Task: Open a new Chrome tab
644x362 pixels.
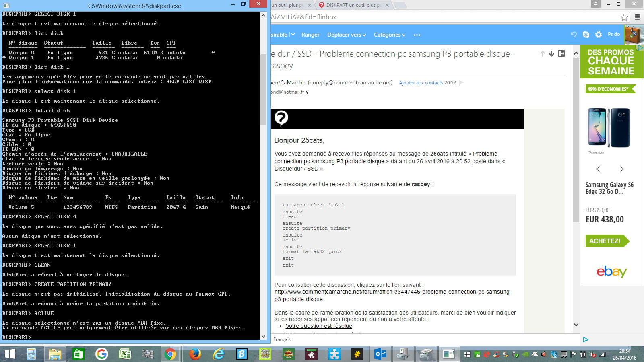Action: click(399, 5)
